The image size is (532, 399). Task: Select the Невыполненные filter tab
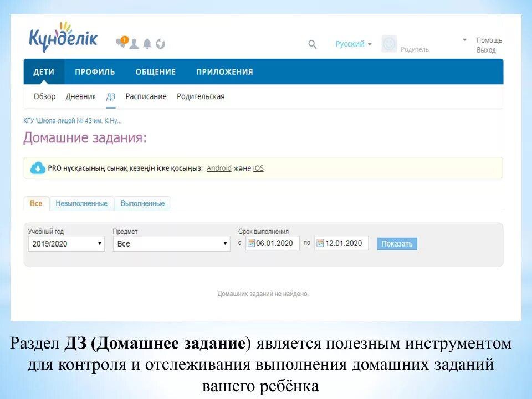tap(80, 203)
